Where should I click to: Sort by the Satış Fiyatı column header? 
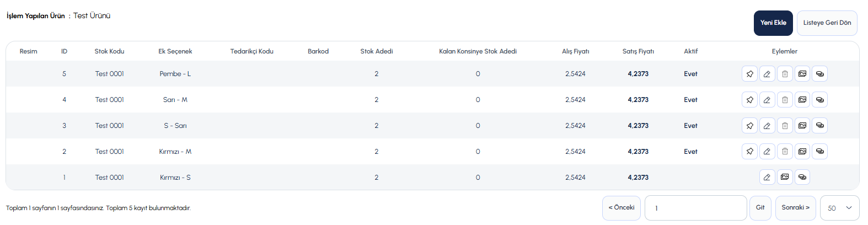638,51
